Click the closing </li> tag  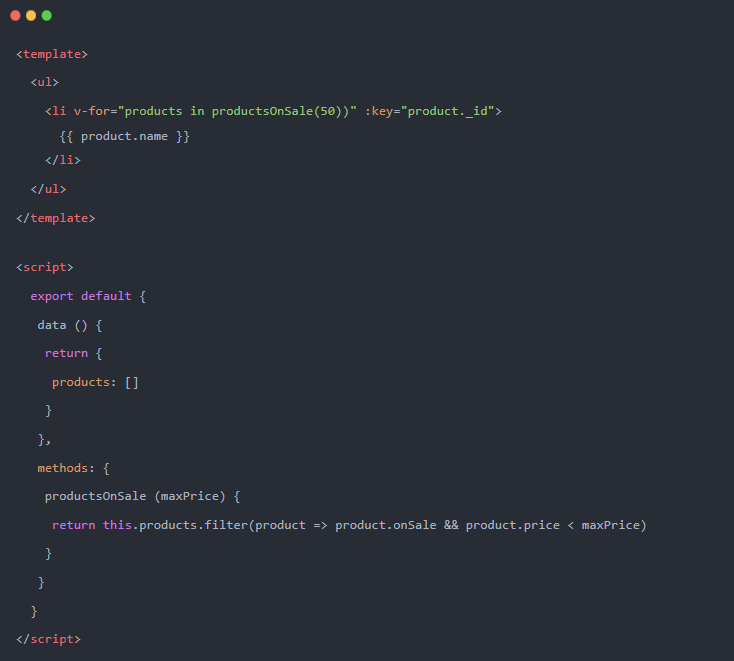63,160
